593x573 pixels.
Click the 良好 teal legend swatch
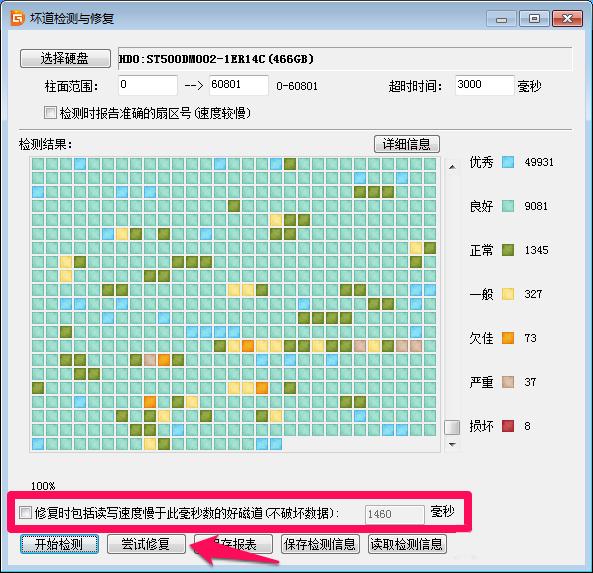coord(508,206)
